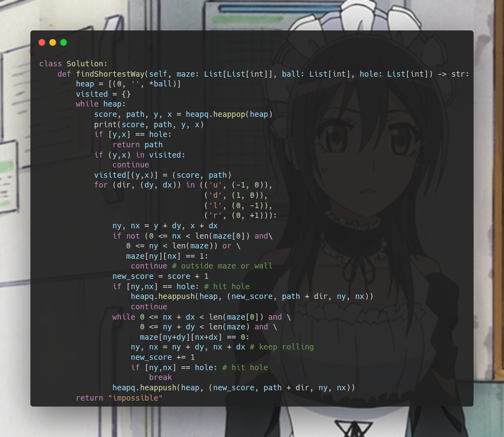The image size is (504, 437).
Task: Click the 'return path' line
Action: [137, 145]
